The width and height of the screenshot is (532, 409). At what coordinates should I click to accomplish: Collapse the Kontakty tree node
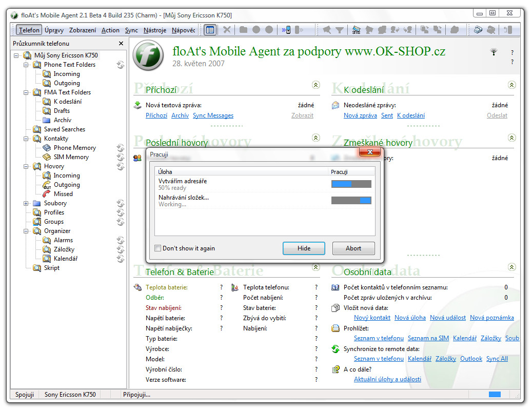pos(26,139)
